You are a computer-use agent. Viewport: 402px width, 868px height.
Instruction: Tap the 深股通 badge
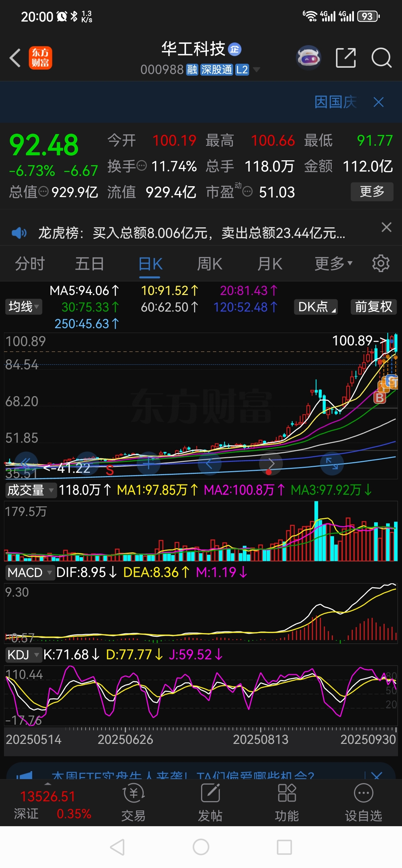click(217, 70)
